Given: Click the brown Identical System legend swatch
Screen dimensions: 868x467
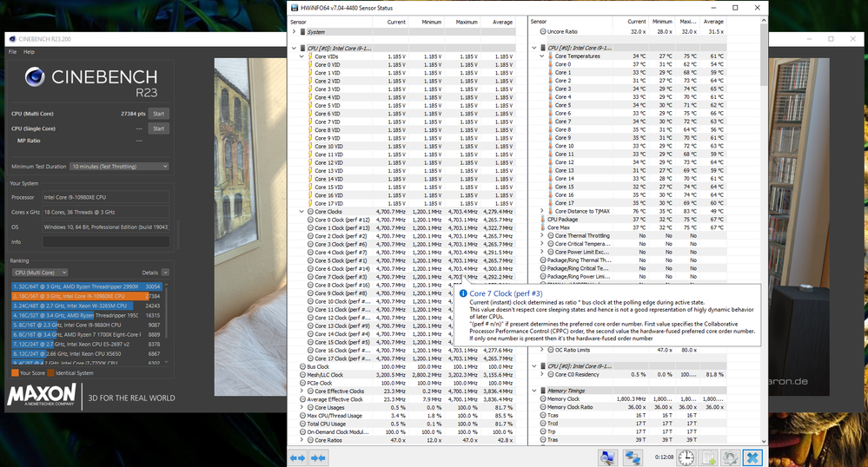Looking at the screenshot, I should [50, 373].
